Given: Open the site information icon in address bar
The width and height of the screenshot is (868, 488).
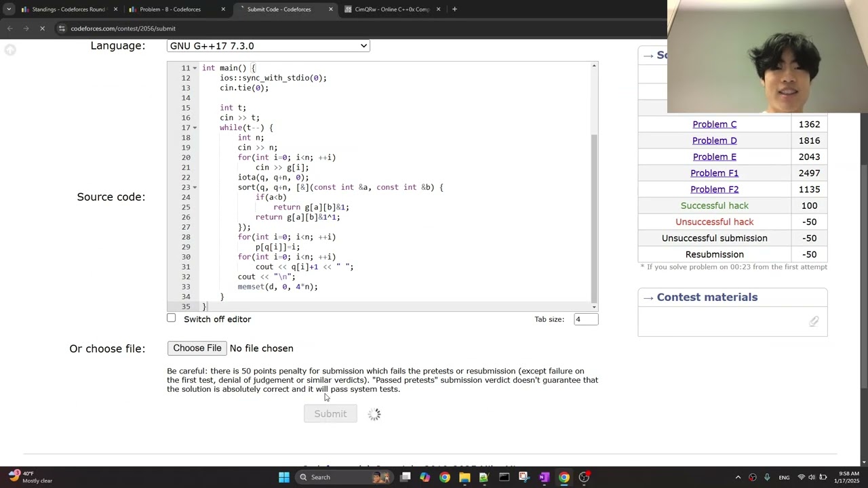Looking at the screenshot, I should [62, 28].
